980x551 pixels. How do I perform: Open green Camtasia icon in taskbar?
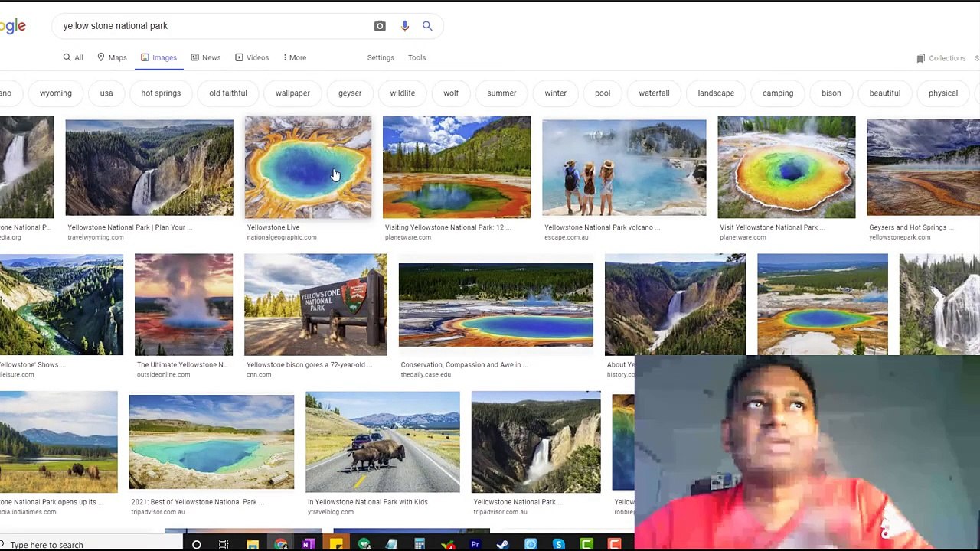tap(586, 544)
